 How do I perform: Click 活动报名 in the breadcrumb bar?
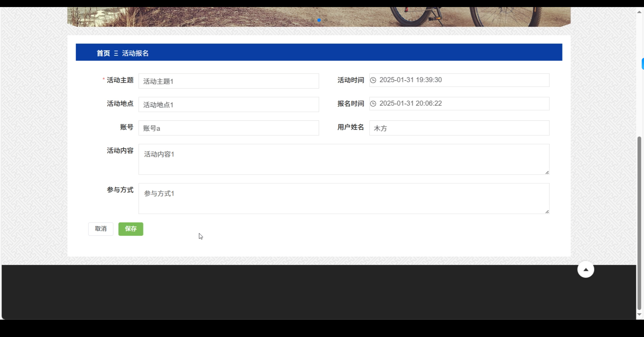pos(135,53)
